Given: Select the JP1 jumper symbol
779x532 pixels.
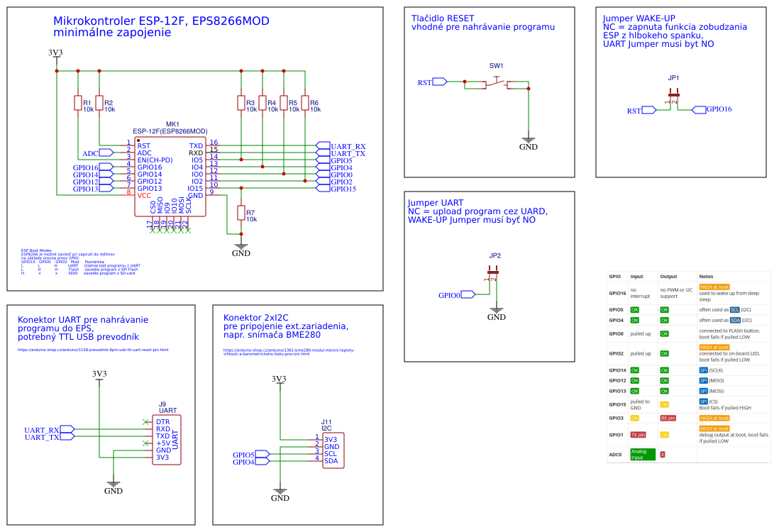Looking at the screenshot, I should point(674,97).
